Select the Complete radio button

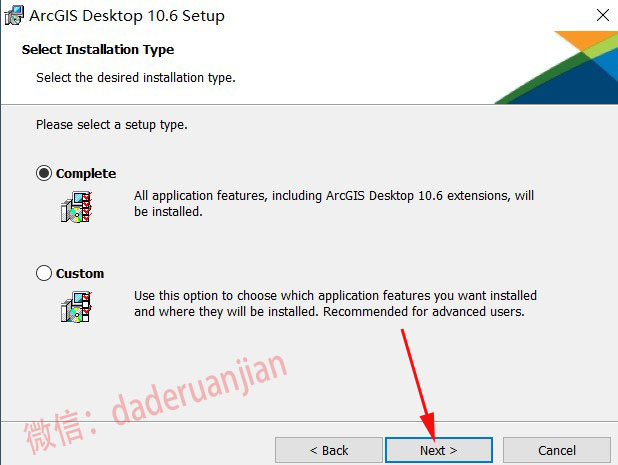(x=44, y=173)
